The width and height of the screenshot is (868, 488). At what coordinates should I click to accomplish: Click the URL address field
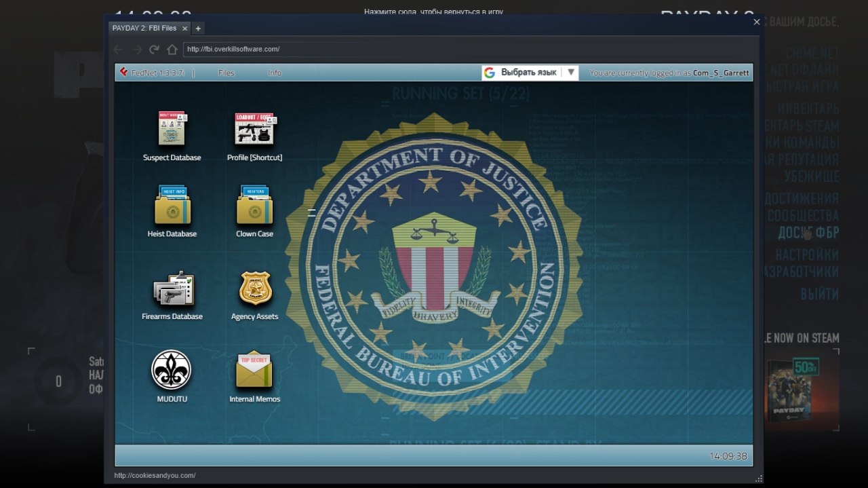tap(469, 50)
